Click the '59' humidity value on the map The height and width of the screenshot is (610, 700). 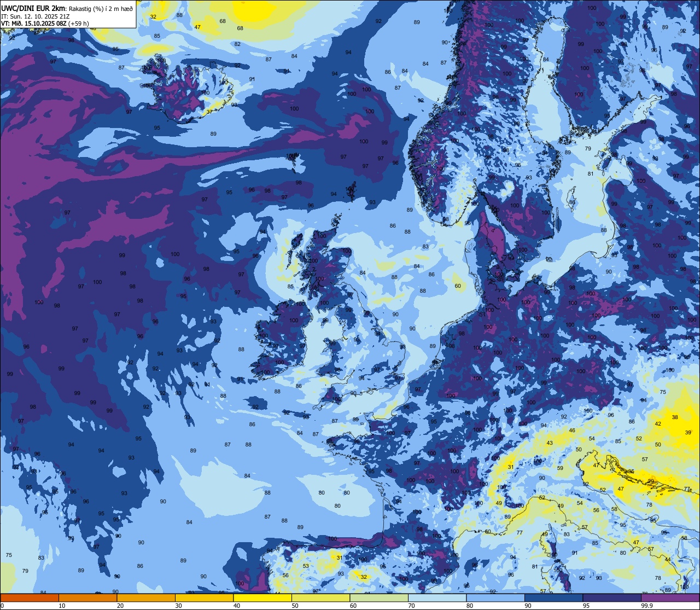pyautogui.click(x=560, y=468)
